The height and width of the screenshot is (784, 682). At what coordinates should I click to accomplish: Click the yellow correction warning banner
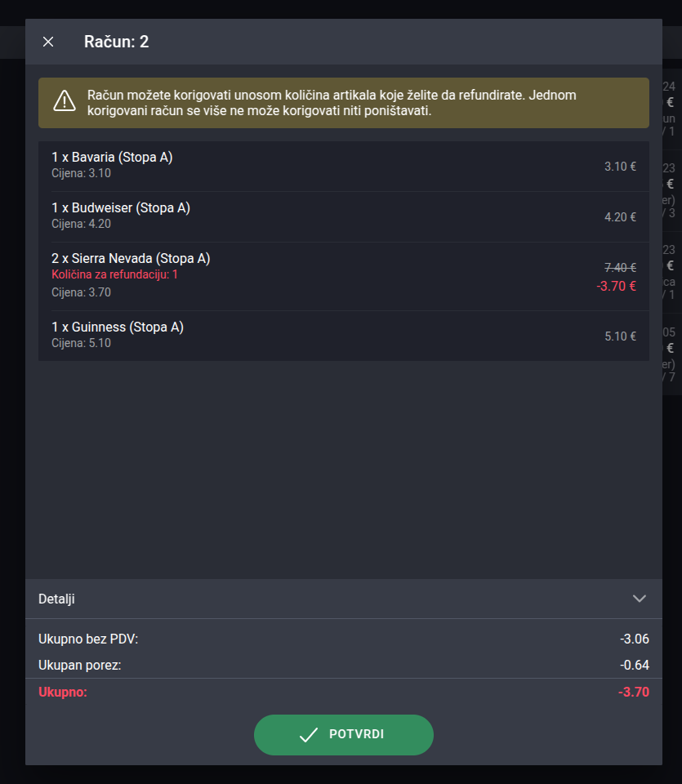pos(344,103)
